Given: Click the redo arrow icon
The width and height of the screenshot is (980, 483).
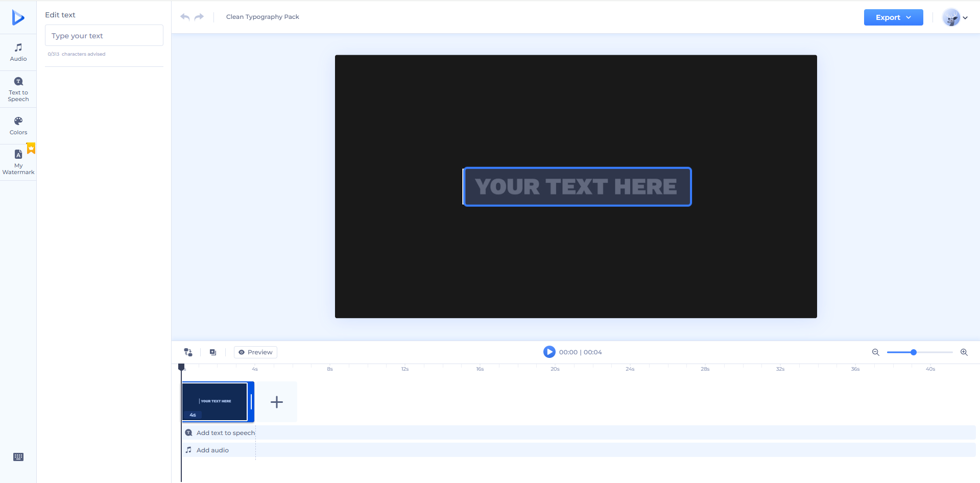Looking at the screenshot, I should [199, 16].
